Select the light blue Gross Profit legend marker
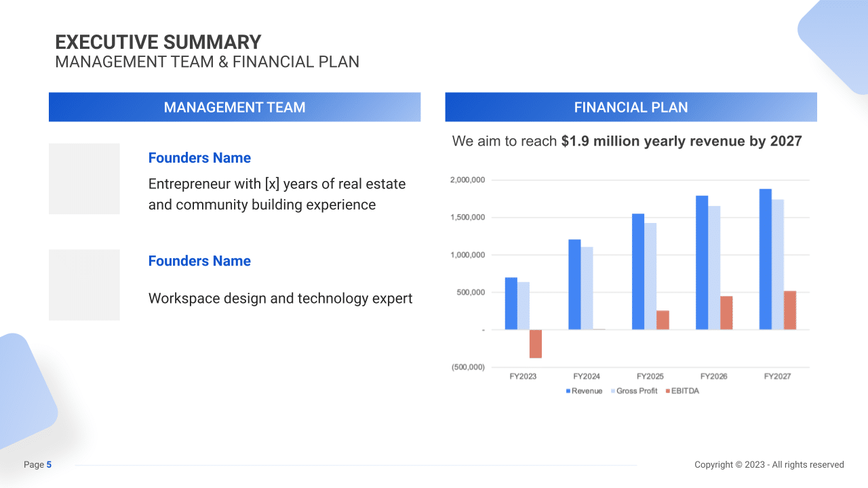The width and height of the screenshot is (868, 488). tap(612, 390)
